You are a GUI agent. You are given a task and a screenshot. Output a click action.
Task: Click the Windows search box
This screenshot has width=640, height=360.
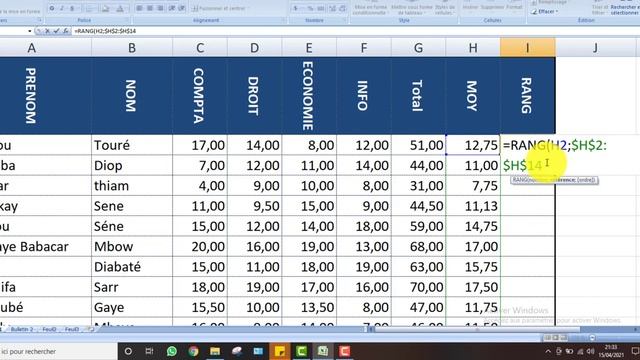click(58, 351)
